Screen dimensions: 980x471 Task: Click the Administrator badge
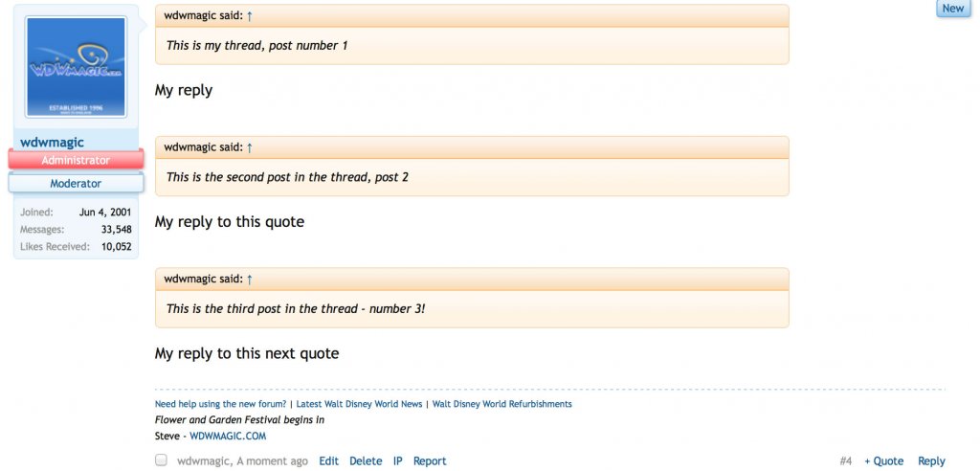[76, 161]
